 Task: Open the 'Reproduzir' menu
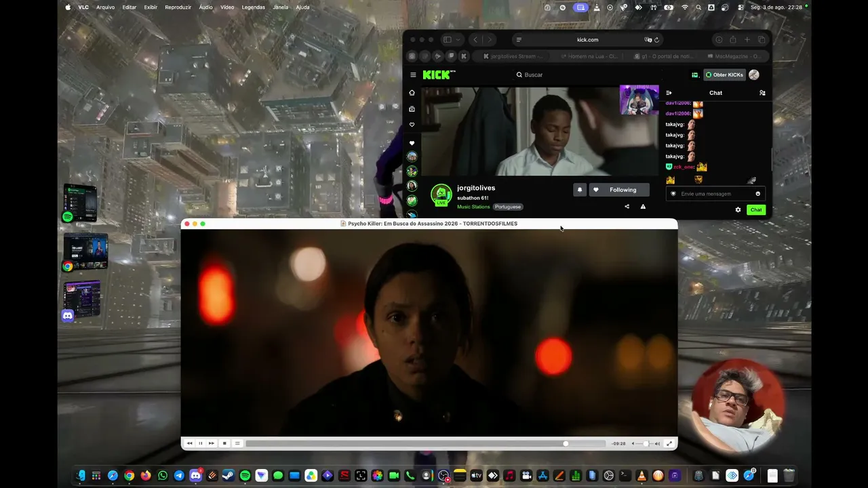[x=178, y=7]
